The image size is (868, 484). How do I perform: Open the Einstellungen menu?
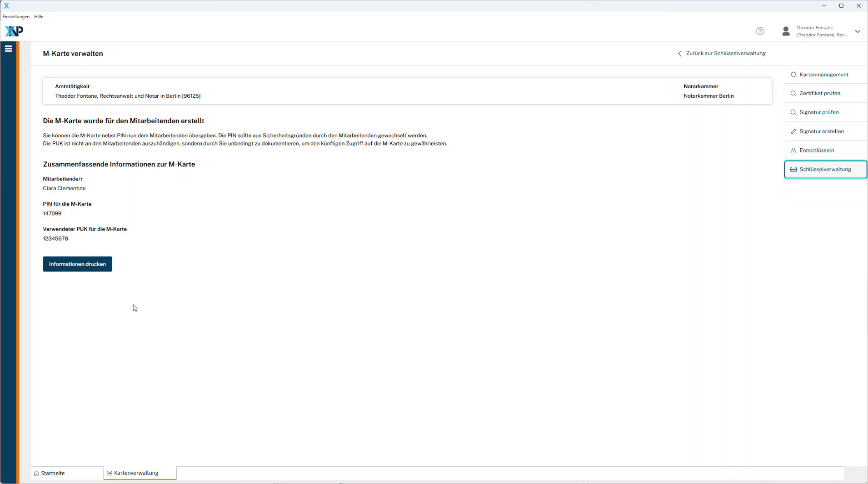click(x=16, y=17)
